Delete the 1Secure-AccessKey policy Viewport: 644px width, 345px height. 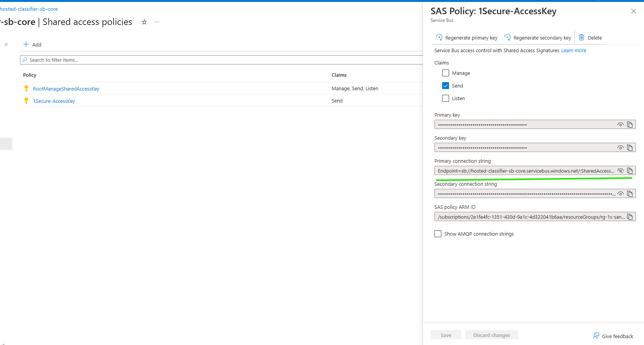590,38
